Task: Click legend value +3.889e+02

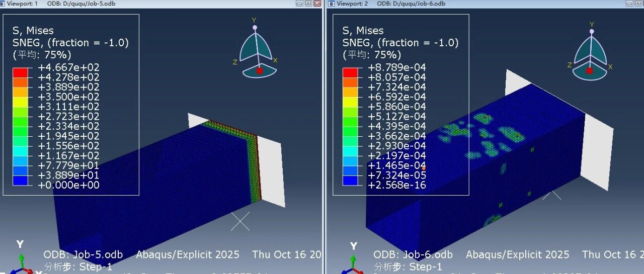Action: point(69,87)
